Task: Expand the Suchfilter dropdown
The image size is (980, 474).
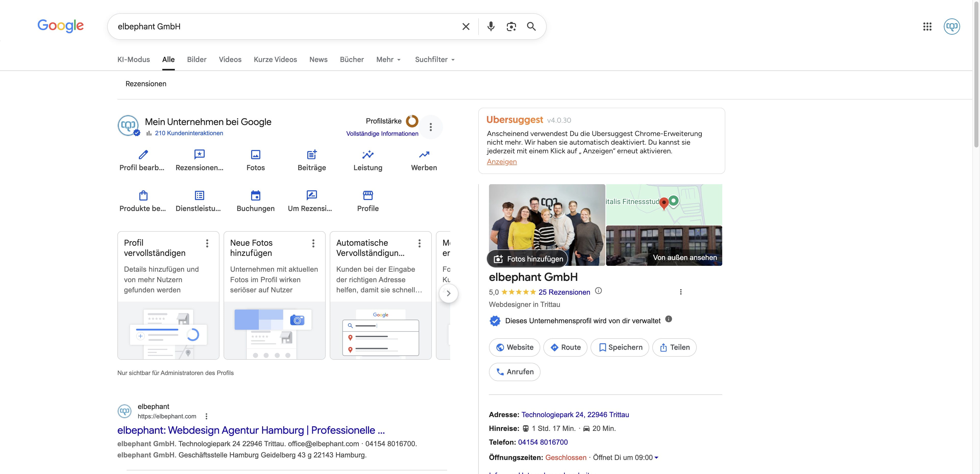Action: pos(435,59)
